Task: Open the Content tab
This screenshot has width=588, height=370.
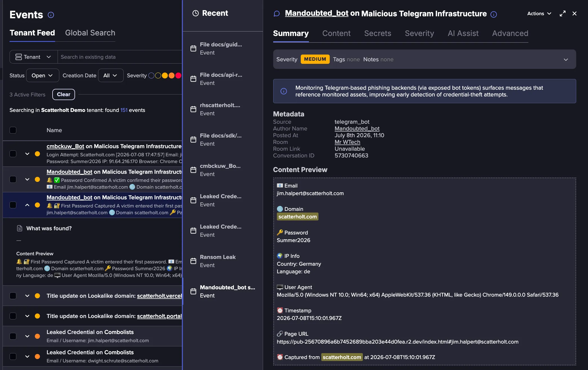Action: coord(336,33)
